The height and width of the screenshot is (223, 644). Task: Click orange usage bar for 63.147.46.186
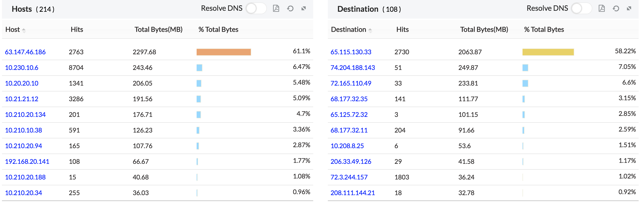pos(223,52)
